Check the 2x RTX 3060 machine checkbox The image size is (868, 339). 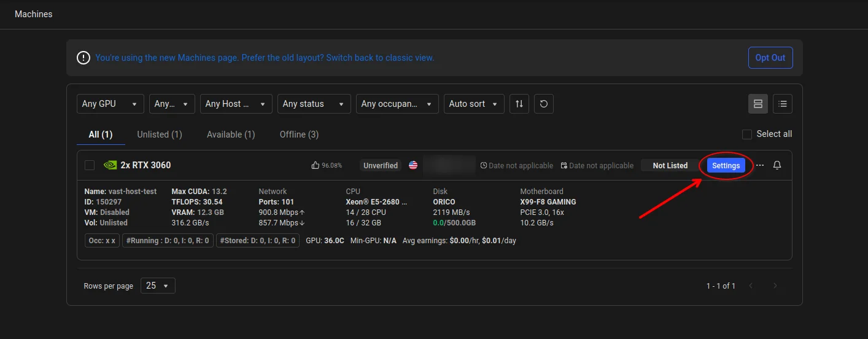pos(90,165)
